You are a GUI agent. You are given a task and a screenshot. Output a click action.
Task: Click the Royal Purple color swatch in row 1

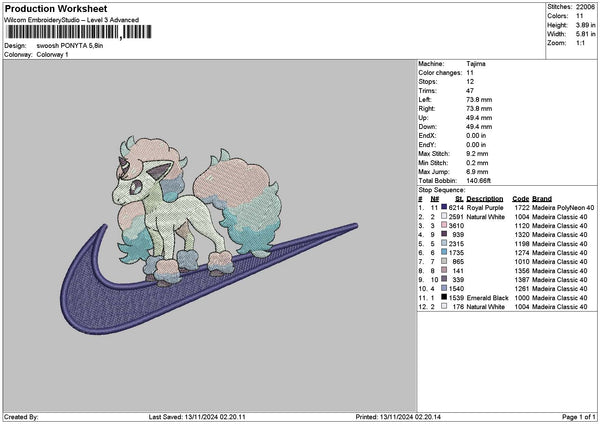point(444,207)
